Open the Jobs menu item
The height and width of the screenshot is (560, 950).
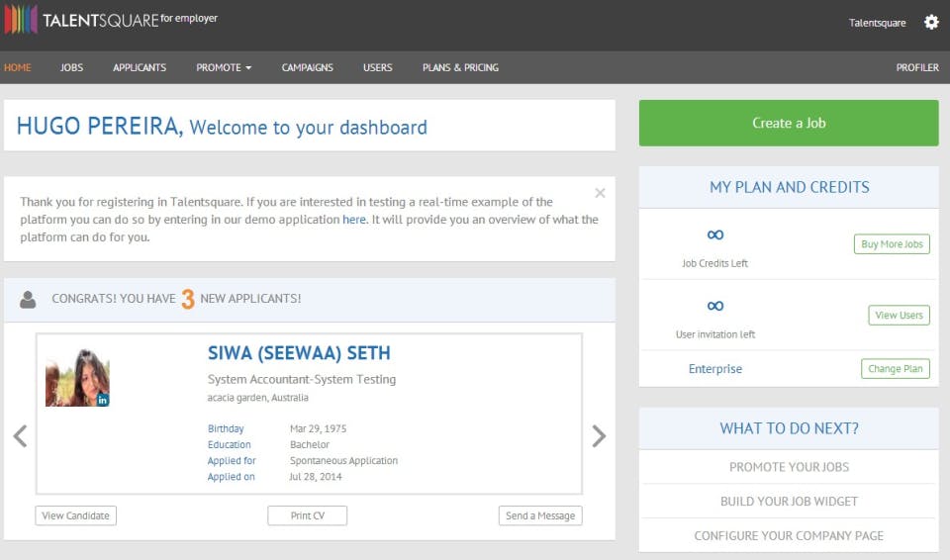(71, 67)
